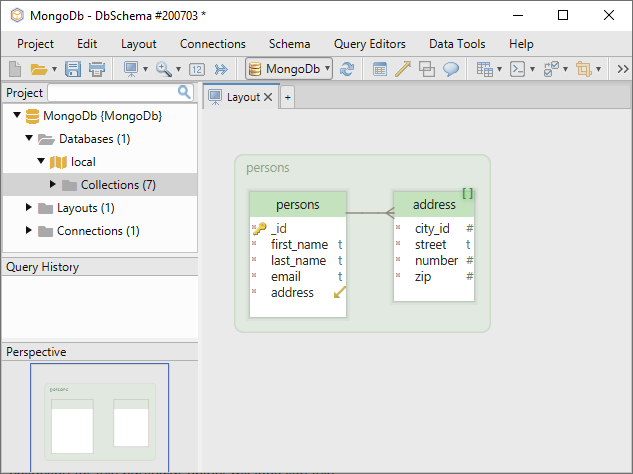Open the synchronization icon dropdown arrow

point(565,69)
